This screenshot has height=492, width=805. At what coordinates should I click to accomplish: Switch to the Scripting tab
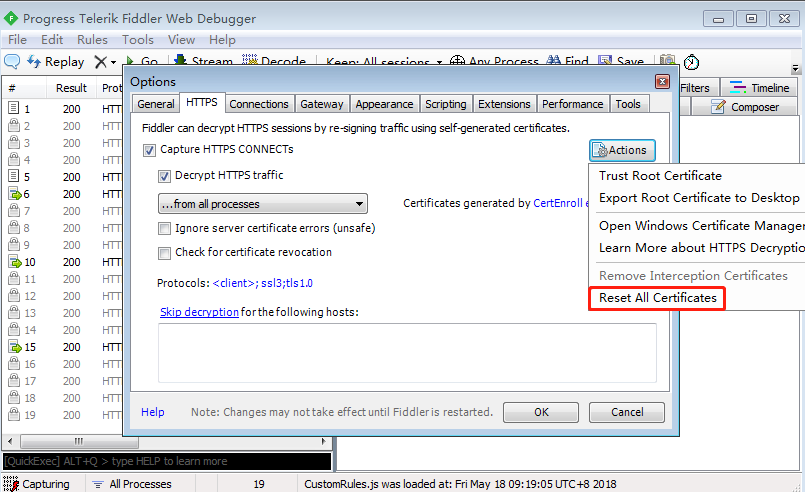point(446,104)
